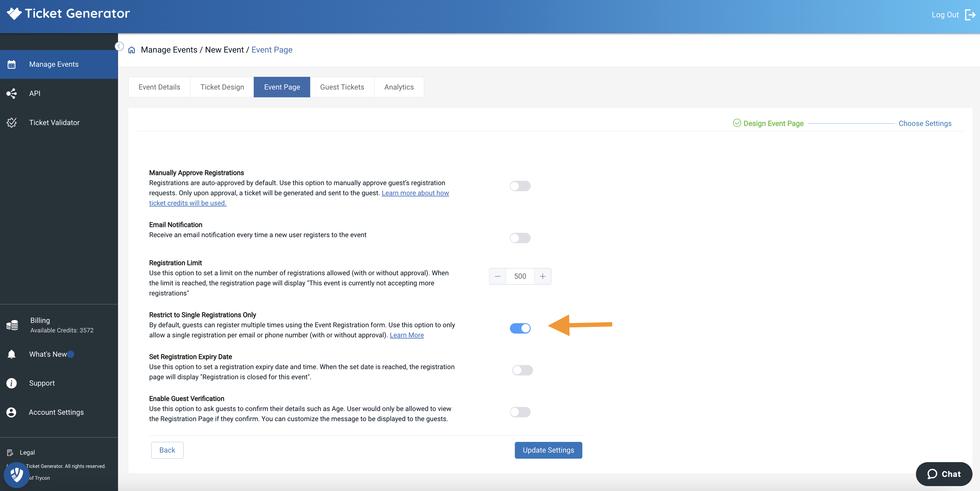Edit the registration limit value field
Viewport: 980px width, 491px height.
tap(520, 276)
